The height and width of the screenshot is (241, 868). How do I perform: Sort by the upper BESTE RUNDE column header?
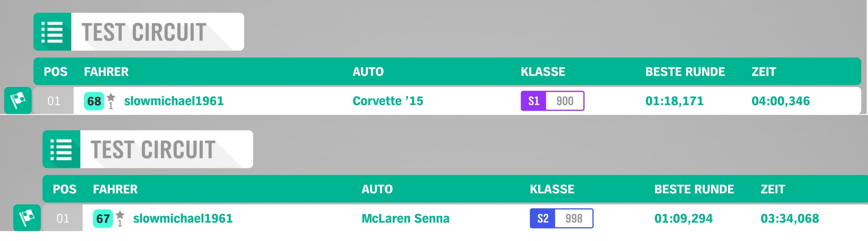pos(685,72)
